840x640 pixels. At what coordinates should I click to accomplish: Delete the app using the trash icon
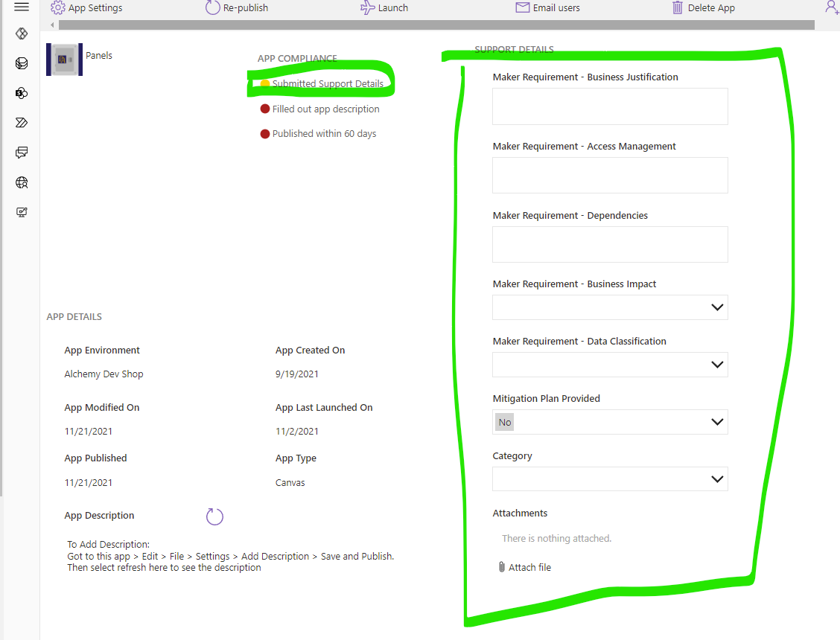676,7
